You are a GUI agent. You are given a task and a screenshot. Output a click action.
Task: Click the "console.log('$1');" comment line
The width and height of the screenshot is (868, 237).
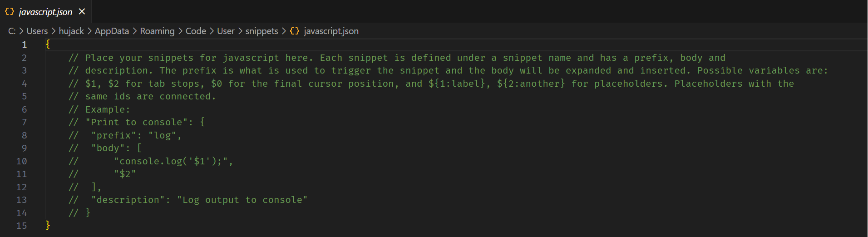(x=173, y=162)
